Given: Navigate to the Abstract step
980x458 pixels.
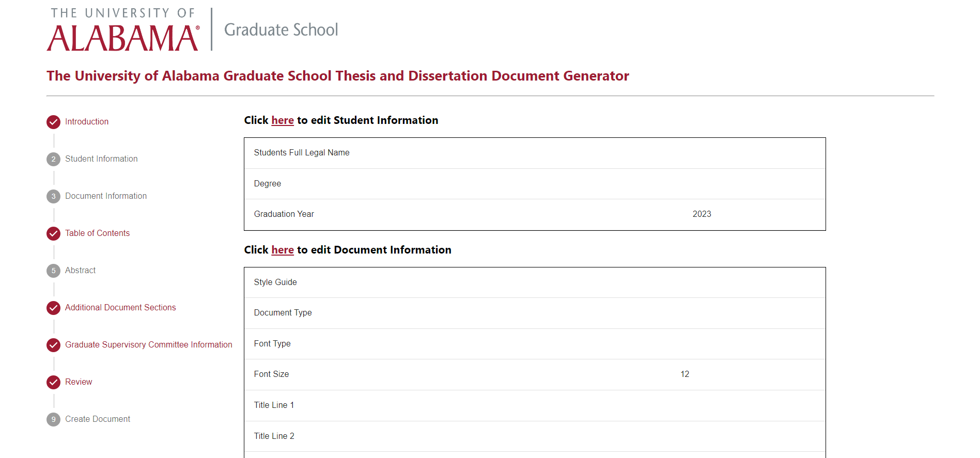Looking at the screenshot, I should tap(80, 271).
